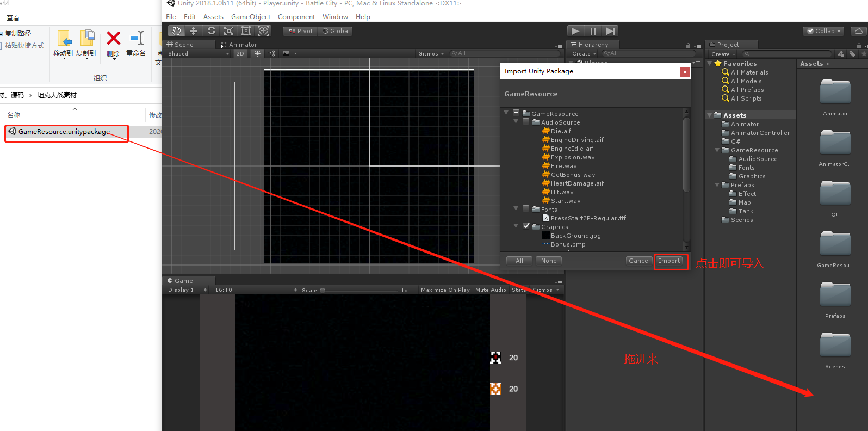Image resolution: width=868 pixels, height=431 pixels.
Task: Collapse the Favorites section in Project panel
Action: click(x=710, y=64)
